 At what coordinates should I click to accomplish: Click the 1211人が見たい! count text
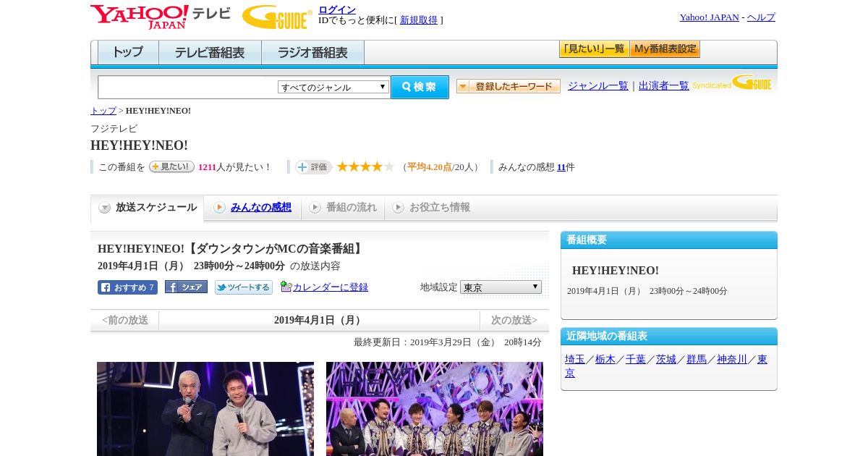click(x=234, y=166)
